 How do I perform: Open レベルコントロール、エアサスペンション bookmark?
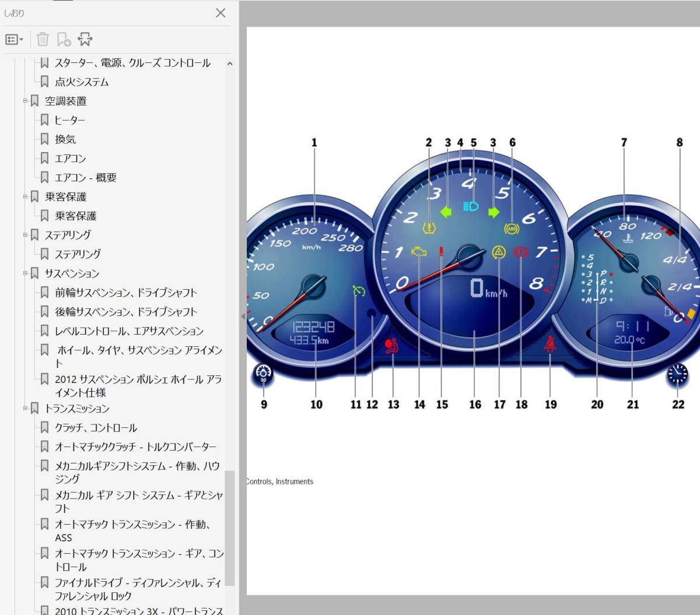coord(129,331)
